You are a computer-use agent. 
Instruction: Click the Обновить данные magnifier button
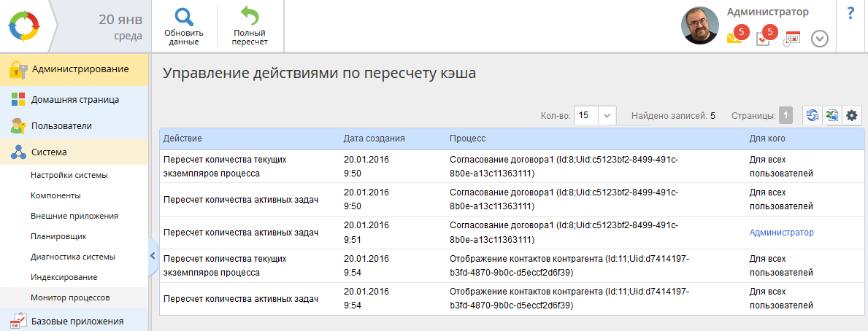184,26
